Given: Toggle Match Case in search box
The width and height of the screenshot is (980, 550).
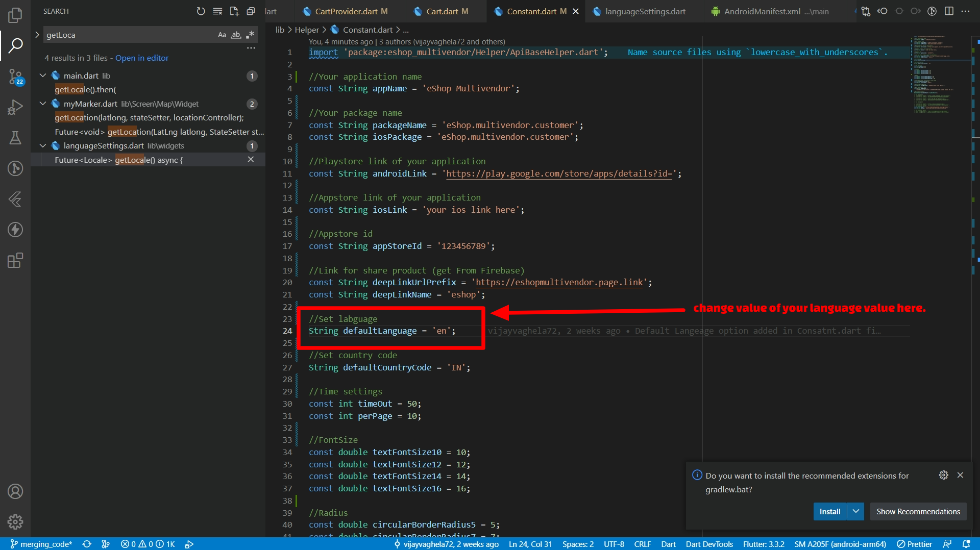Looking at the screenshot, I should click(222, 35).
